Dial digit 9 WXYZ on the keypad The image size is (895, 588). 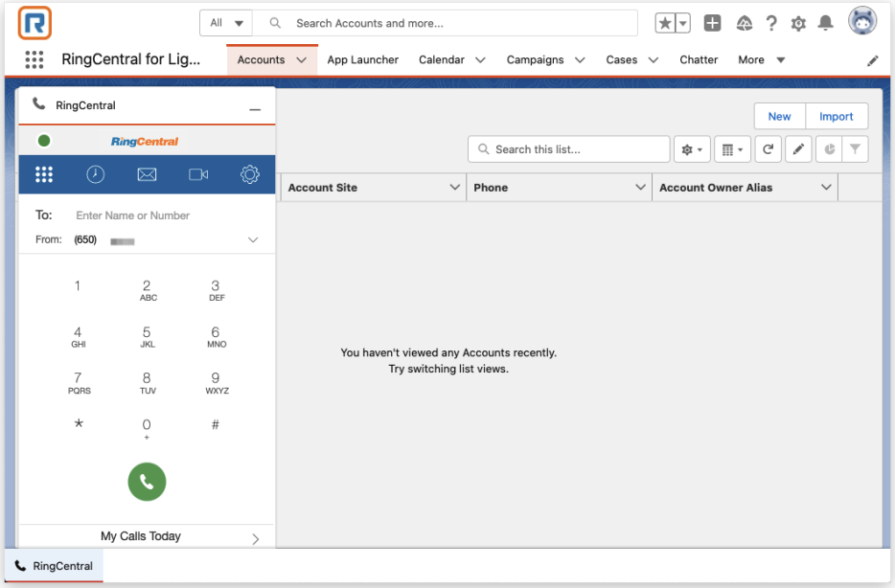click(x=217, y=383)
